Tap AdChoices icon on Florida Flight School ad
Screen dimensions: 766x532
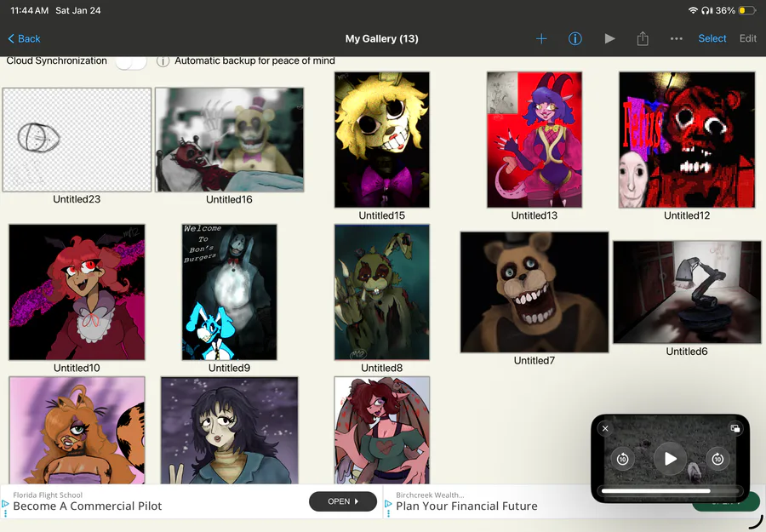(5, 503)
